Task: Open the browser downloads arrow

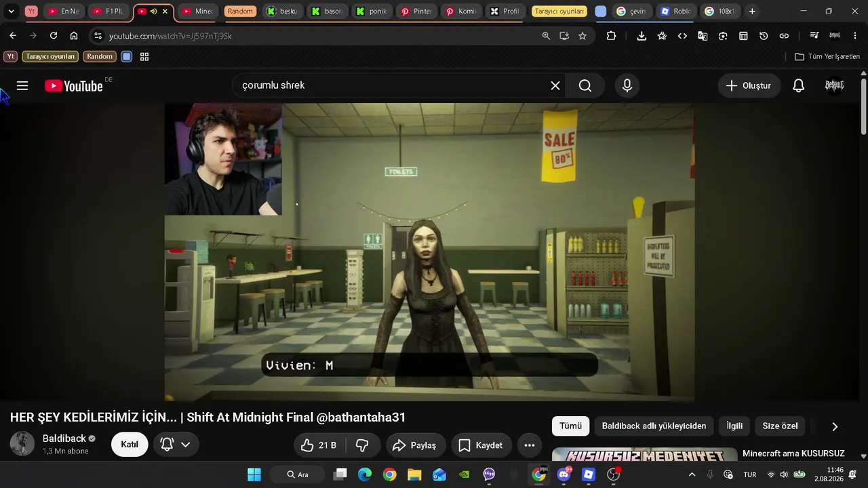Action: pos(642,36)
